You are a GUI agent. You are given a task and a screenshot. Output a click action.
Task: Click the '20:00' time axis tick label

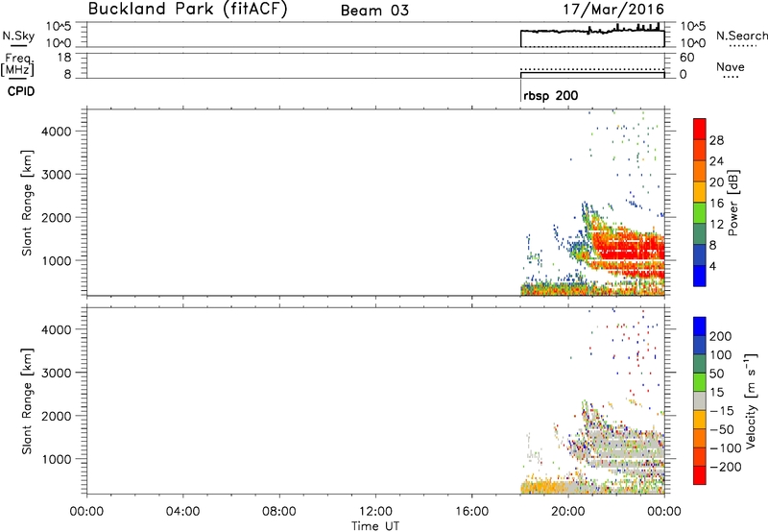coord(567,512)
